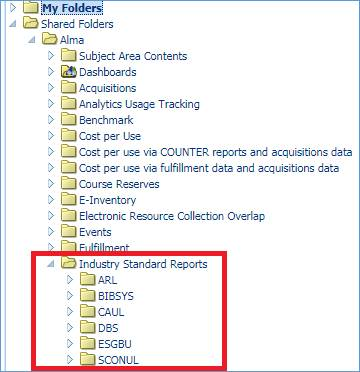
Task: Click the Subject Area Contents folder icon
Action: coord(69,56)
